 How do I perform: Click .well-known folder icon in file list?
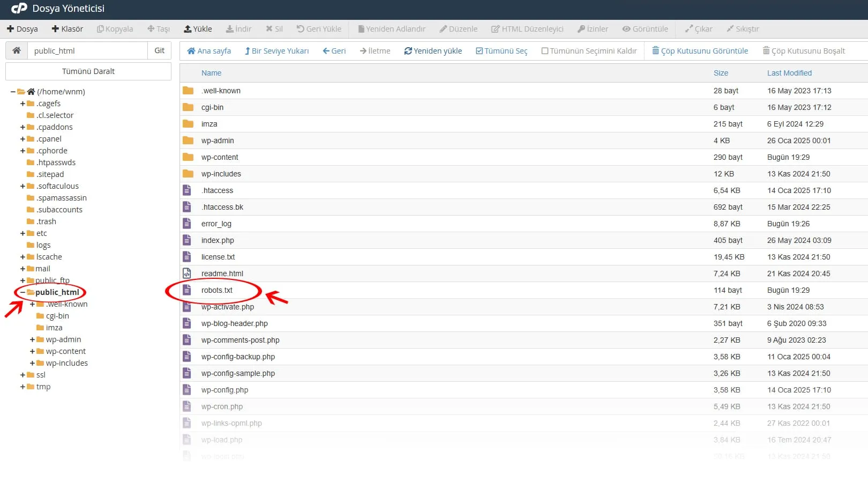tap(188, 91)
